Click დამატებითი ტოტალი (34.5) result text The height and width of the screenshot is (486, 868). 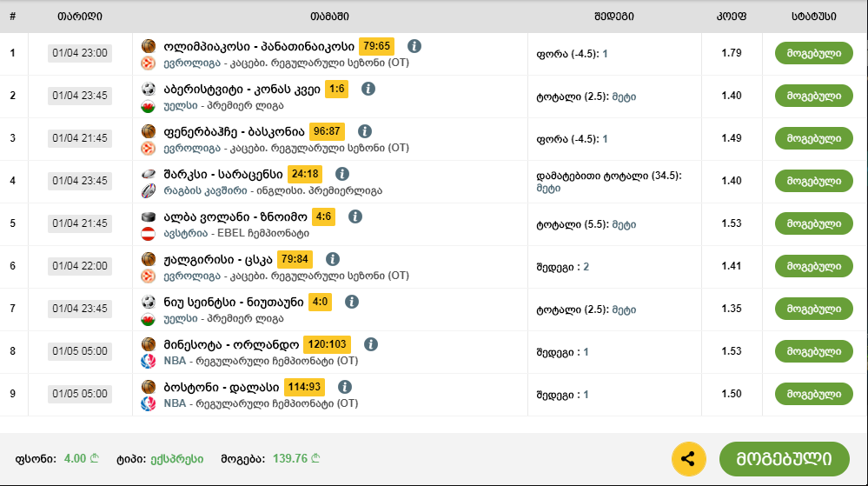[x=609, y=182]
